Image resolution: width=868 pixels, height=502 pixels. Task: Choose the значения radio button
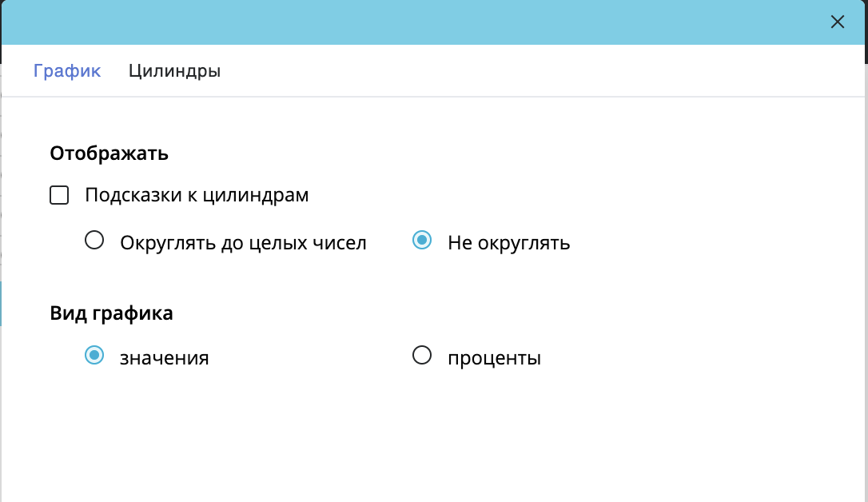94,356
